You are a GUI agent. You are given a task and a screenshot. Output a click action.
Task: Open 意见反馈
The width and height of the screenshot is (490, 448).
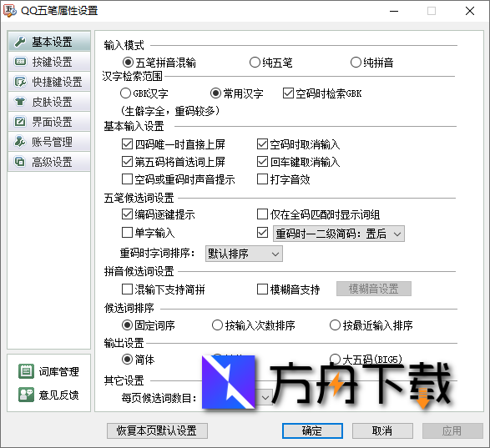pyautogui.click(x=48, y=395)
